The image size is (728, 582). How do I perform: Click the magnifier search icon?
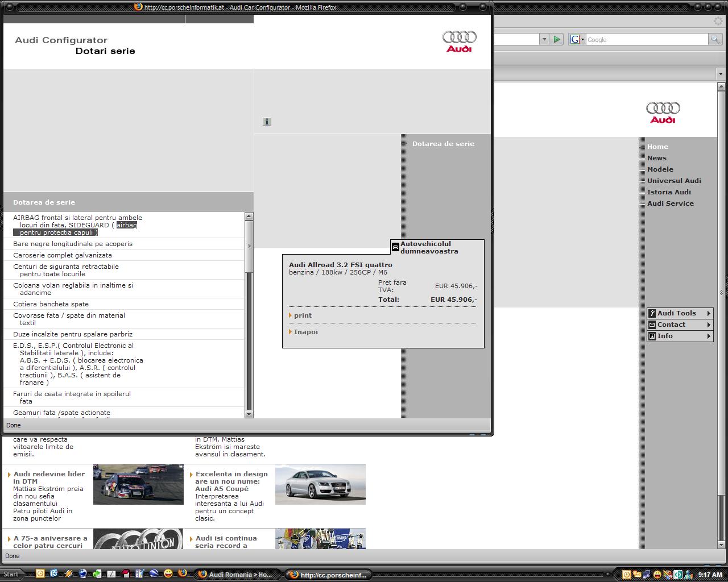(x=715, y=39)
